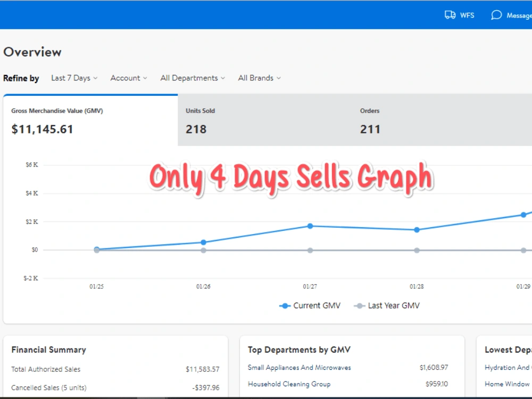Click the $1,608.97 department value

click(x=434, y=368)
